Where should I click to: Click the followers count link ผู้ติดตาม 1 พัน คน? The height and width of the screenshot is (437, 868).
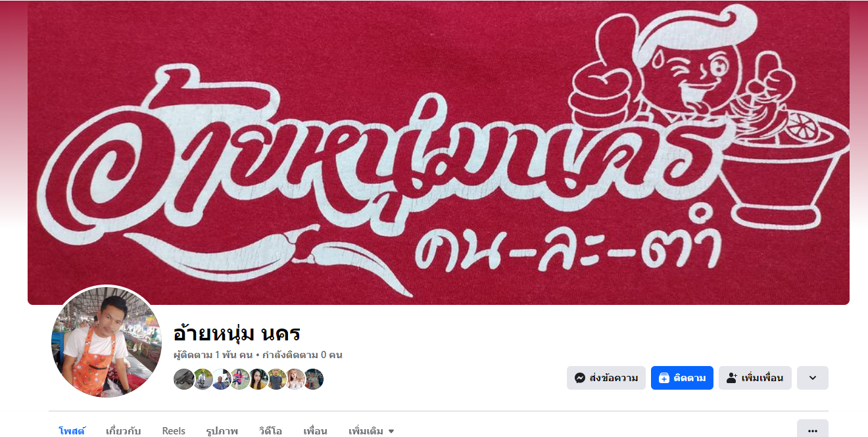213,355
